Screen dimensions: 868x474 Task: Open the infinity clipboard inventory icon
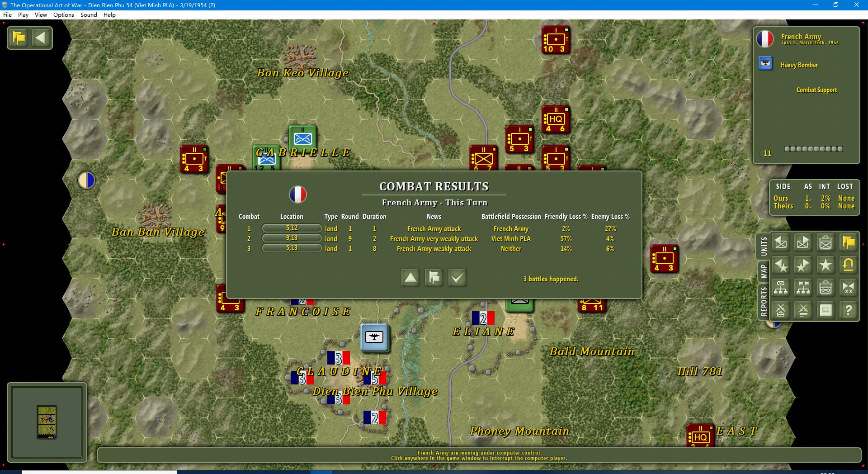point(826,288)
